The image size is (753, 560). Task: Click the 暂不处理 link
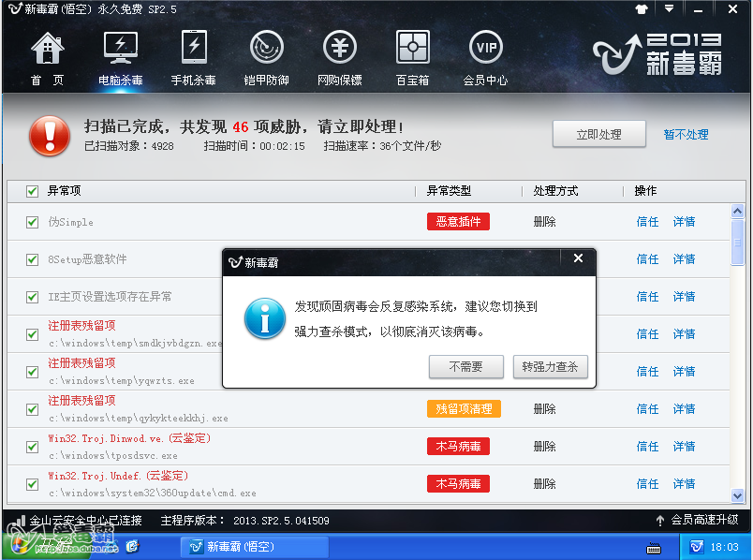point(686,135)
